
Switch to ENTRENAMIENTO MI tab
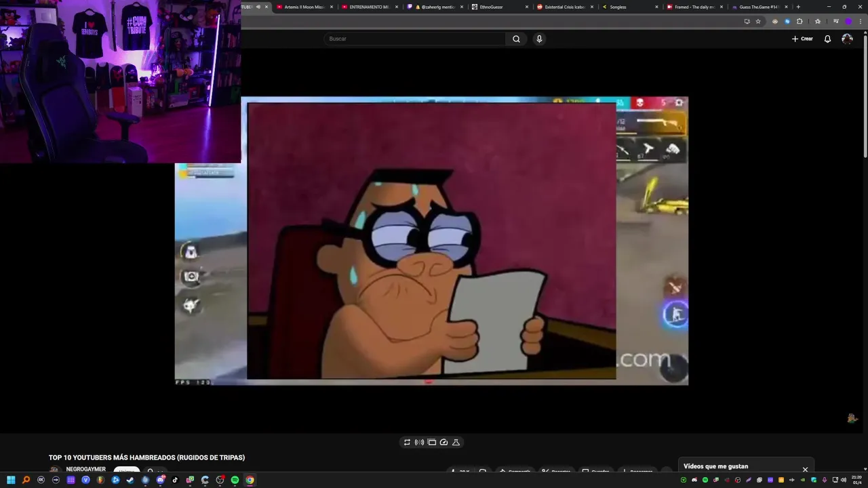tap(370, 7)
